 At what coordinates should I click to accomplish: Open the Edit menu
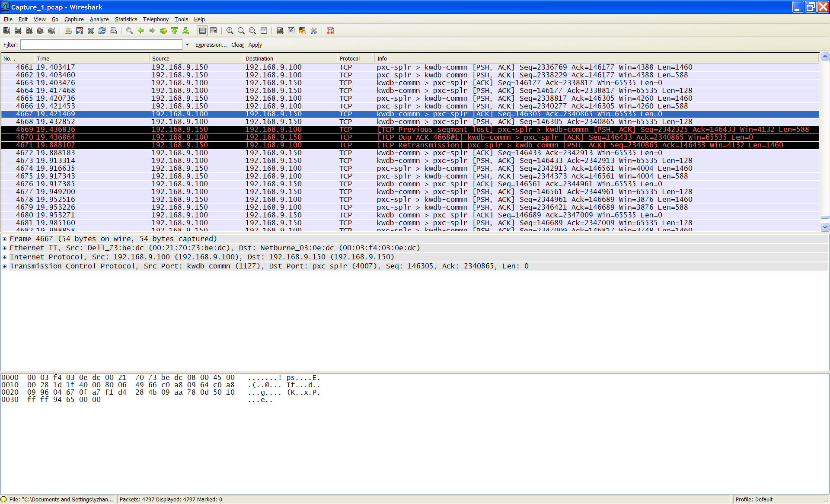pyautogui.click(x=23, y=19)
